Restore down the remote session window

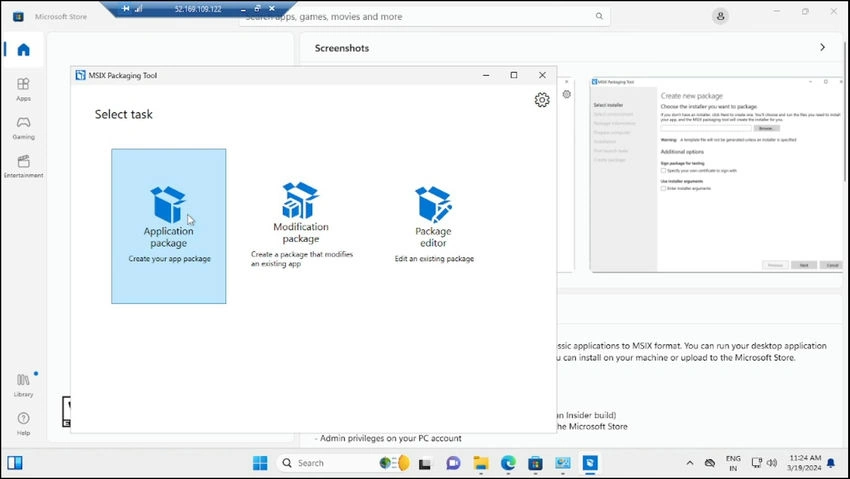pyautogui.click(x=257, y=9)
